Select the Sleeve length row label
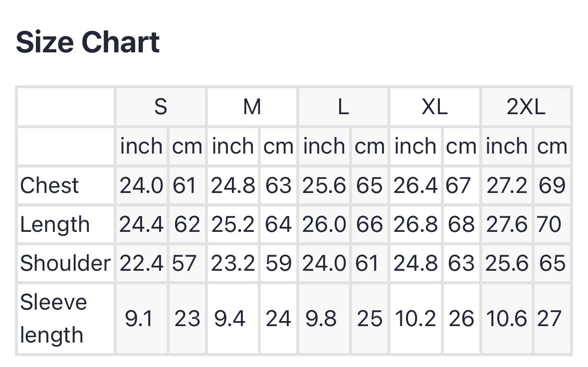The height and width of the screenshot is (367, 588). [53, 319]
